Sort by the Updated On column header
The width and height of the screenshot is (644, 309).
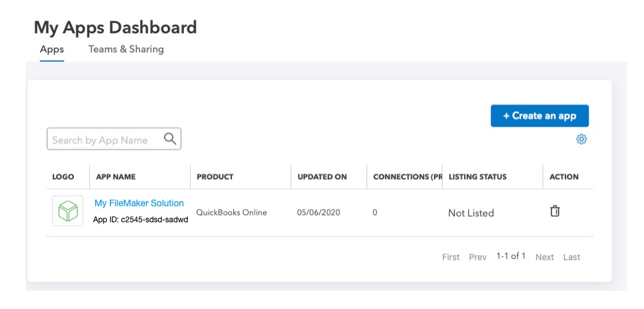coord(322,177)
